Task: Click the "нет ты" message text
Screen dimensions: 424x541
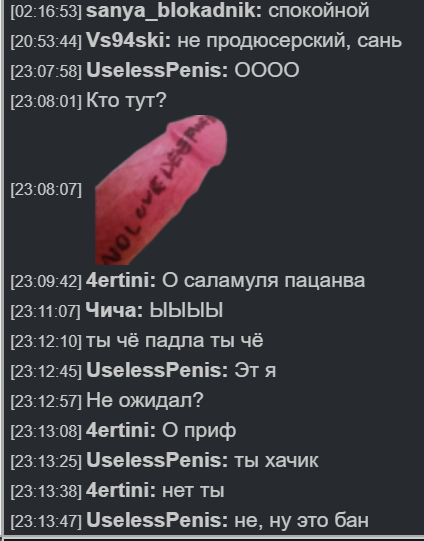Action: click(x=193, y=491)
